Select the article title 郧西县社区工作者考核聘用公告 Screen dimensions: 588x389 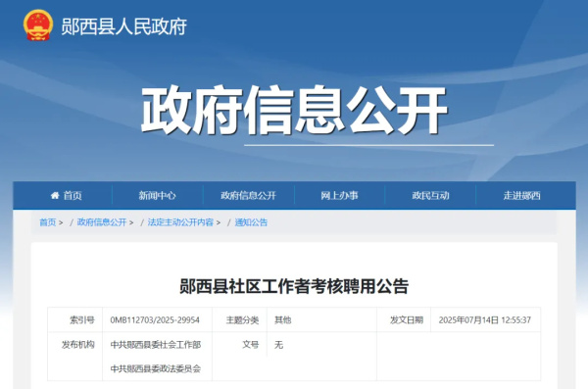294,286
